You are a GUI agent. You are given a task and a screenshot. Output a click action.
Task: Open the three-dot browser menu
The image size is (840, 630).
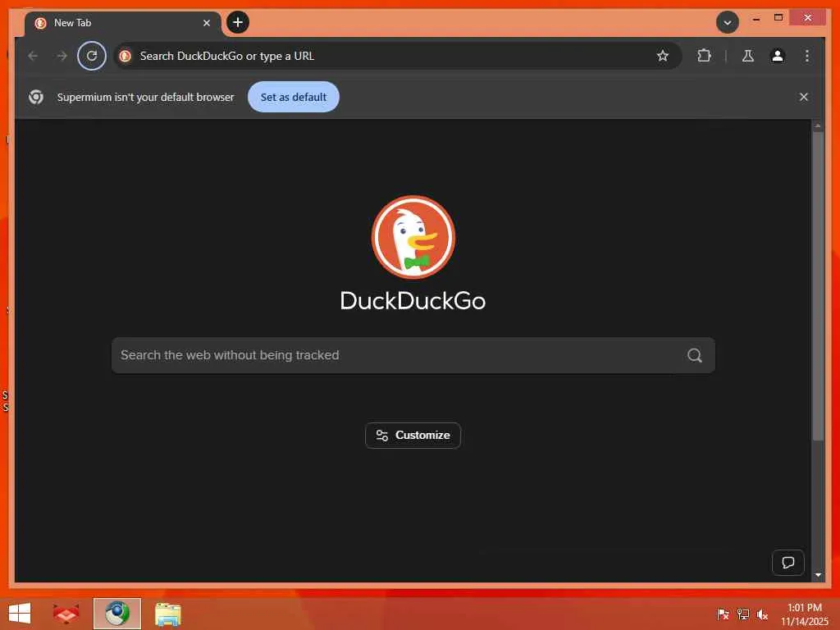tap(807, 56)
